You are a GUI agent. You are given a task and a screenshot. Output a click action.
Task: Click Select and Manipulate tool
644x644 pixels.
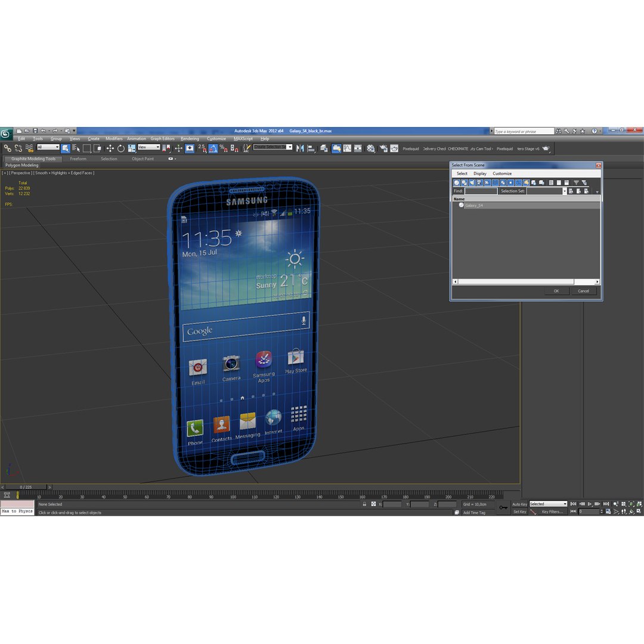click(x=178, y=148)
